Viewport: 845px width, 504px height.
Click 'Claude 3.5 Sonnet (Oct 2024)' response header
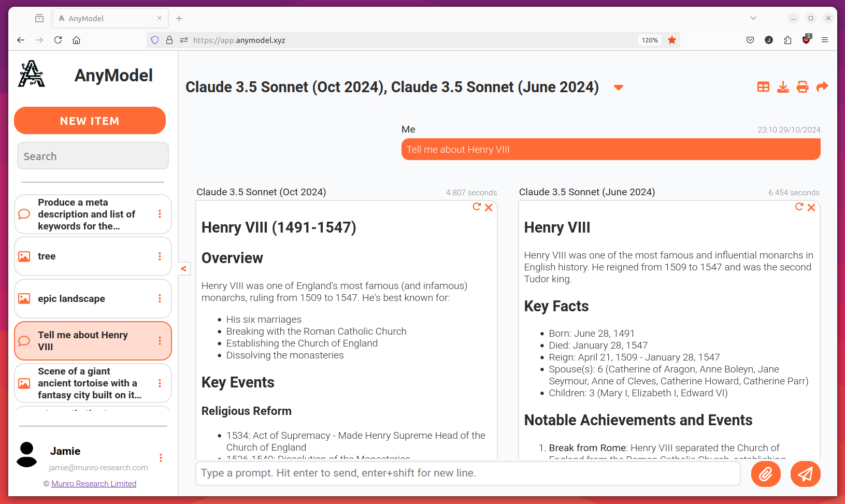tap(261, 192)
